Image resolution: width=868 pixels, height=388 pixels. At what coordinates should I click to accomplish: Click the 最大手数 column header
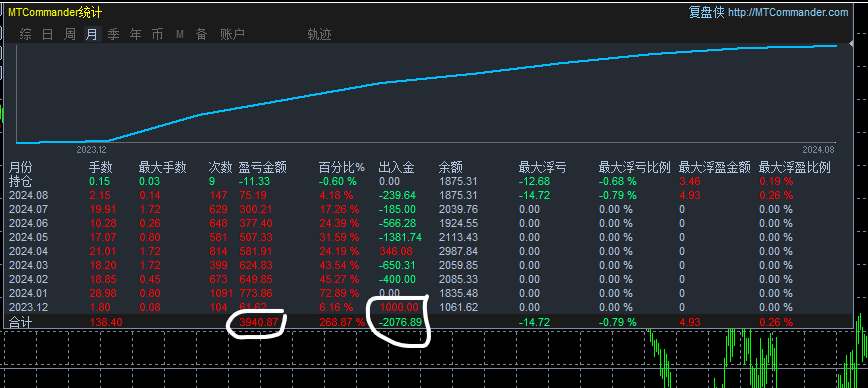162,167
